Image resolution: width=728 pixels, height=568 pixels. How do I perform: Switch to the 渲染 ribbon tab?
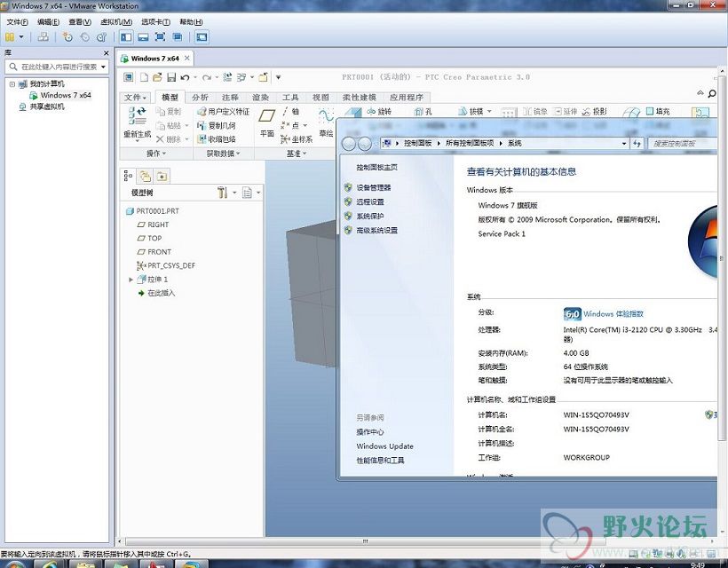tap(260, 98)
